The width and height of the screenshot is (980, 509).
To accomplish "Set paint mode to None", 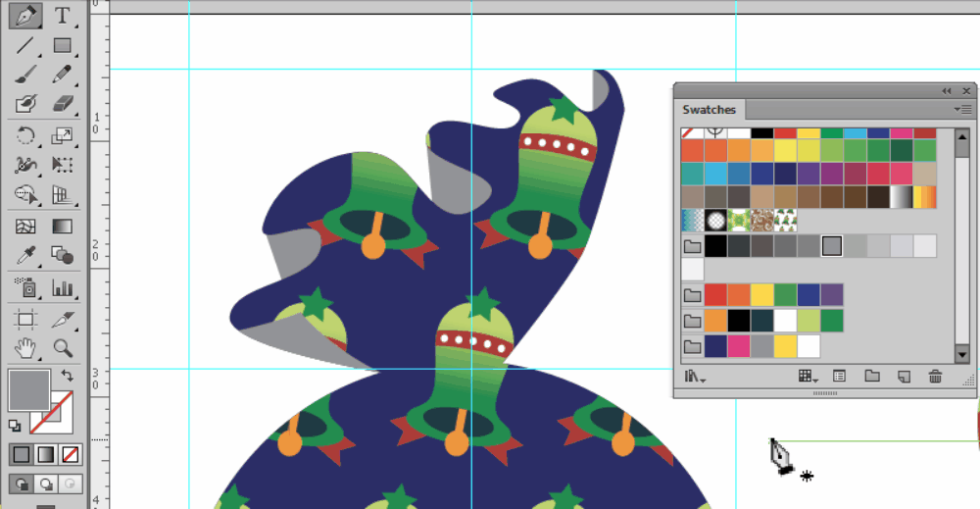I will tap(70, 455).
